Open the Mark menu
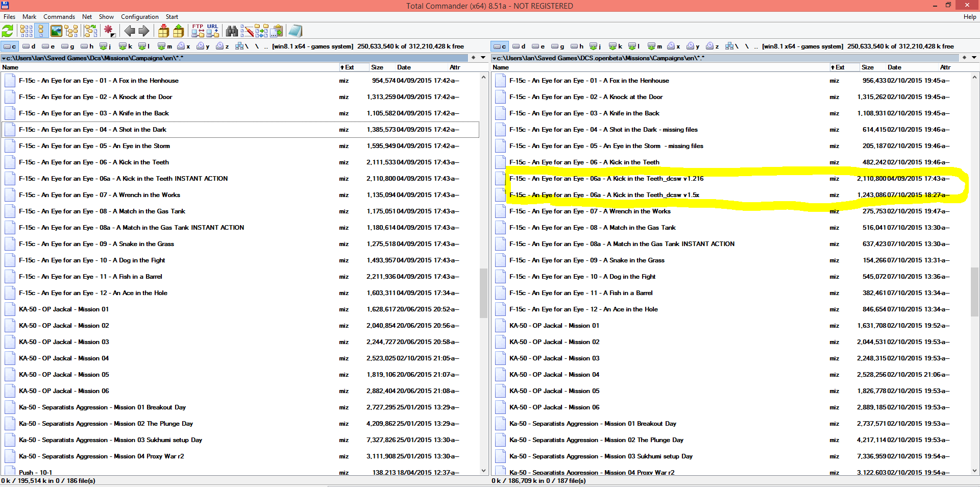Viewport: 980px width, 487px height. (29, 17)
